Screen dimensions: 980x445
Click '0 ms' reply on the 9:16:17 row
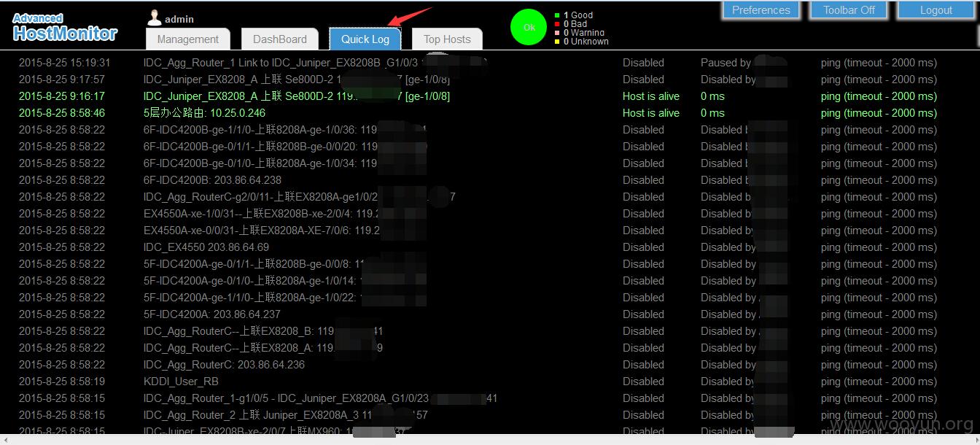click(712, 96)
